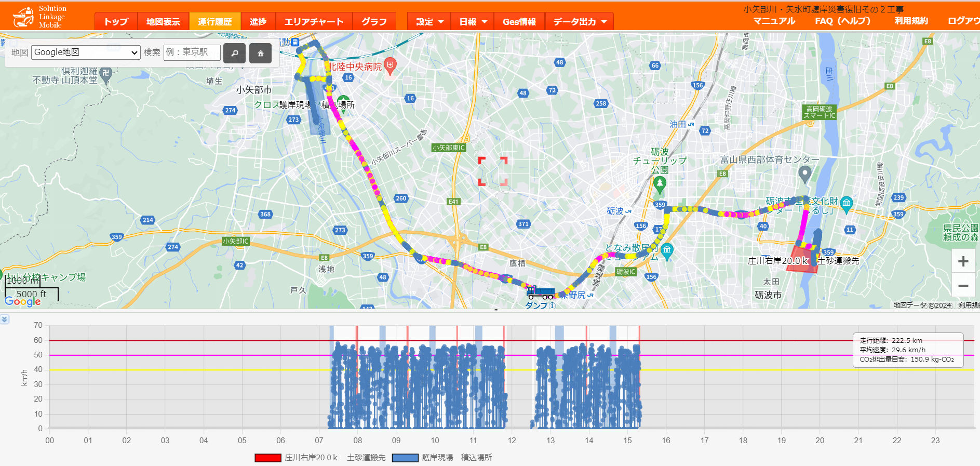Click the home button beside search
Screen dimensions: 980x466
[260, 53]
